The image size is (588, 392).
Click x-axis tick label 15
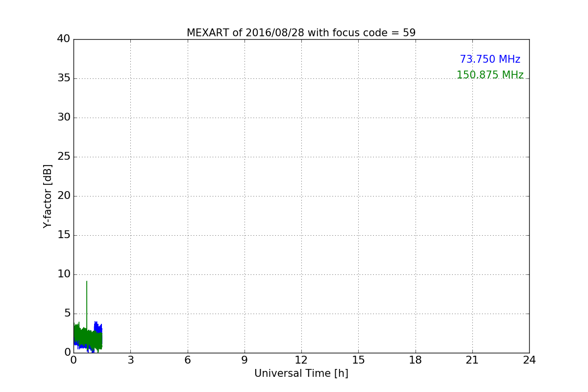click(x=358, y=360)
